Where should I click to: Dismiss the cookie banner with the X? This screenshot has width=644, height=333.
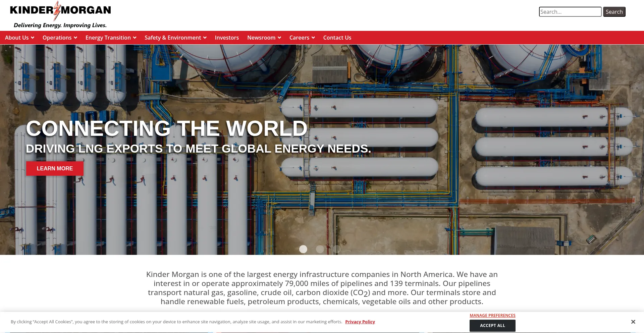click(633, 322)
